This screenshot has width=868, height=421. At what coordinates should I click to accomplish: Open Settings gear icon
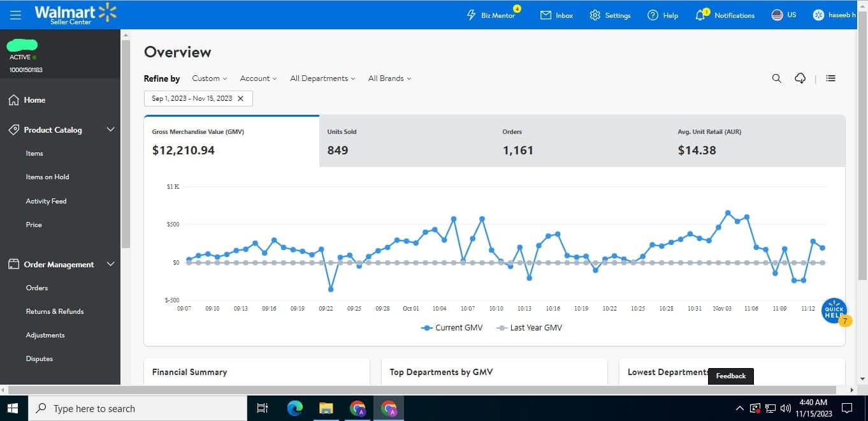pos(595,15)
